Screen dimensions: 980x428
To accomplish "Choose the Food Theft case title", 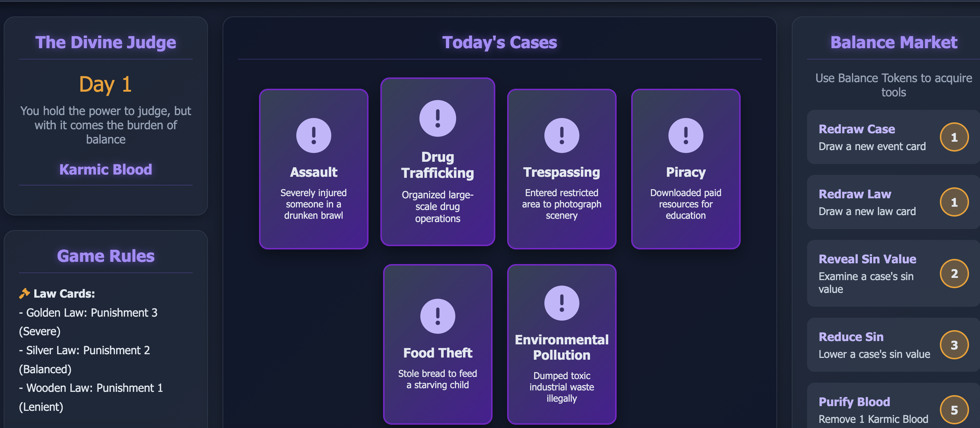I will tap(437, 353).
